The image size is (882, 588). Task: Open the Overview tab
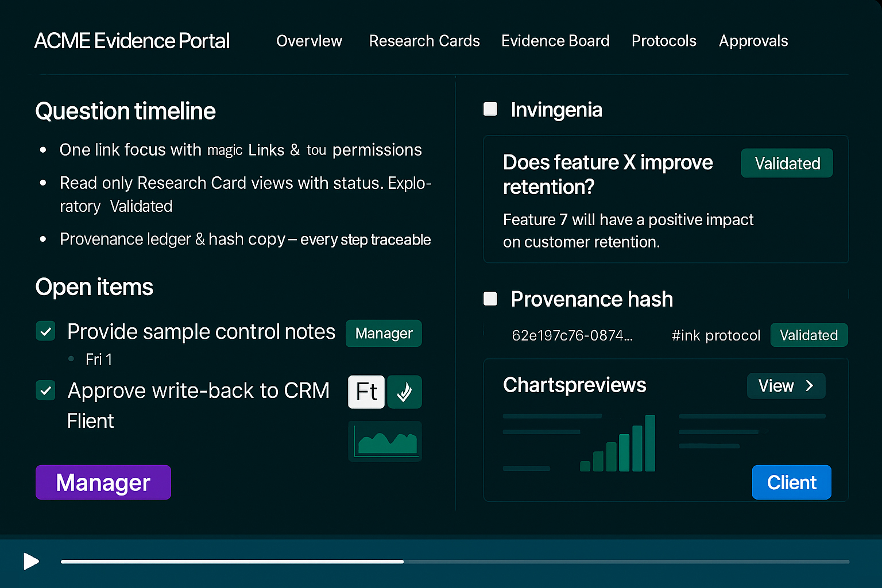pos(309,41)
